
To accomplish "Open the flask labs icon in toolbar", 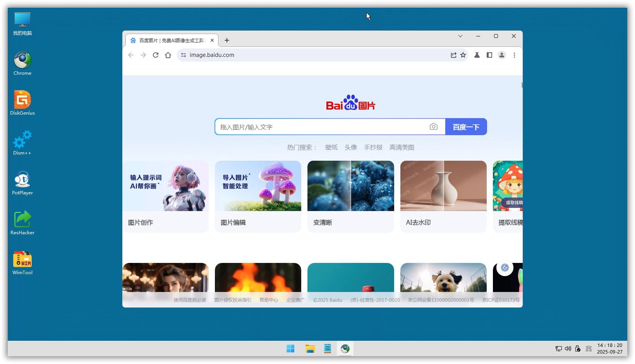I will click(477, 55).
